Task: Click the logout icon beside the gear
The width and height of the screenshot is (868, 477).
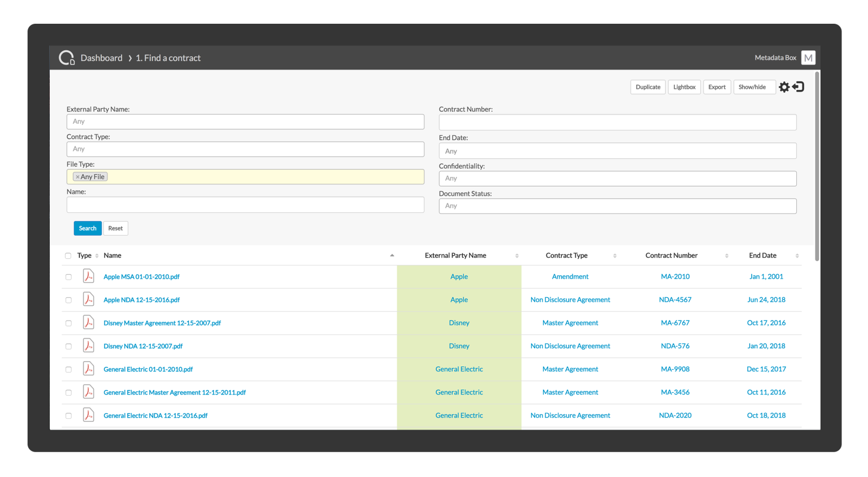Action: click(798, 86)
